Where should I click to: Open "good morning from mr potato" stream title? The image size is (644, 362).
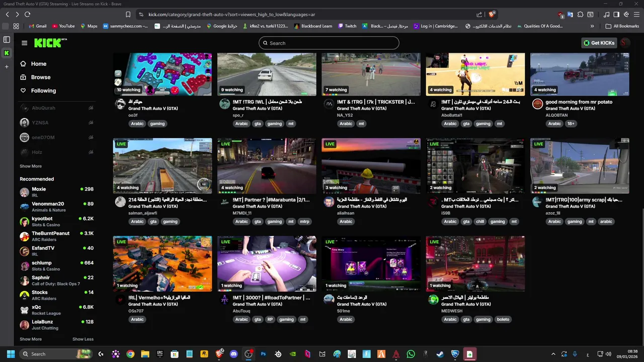point(579,102)
